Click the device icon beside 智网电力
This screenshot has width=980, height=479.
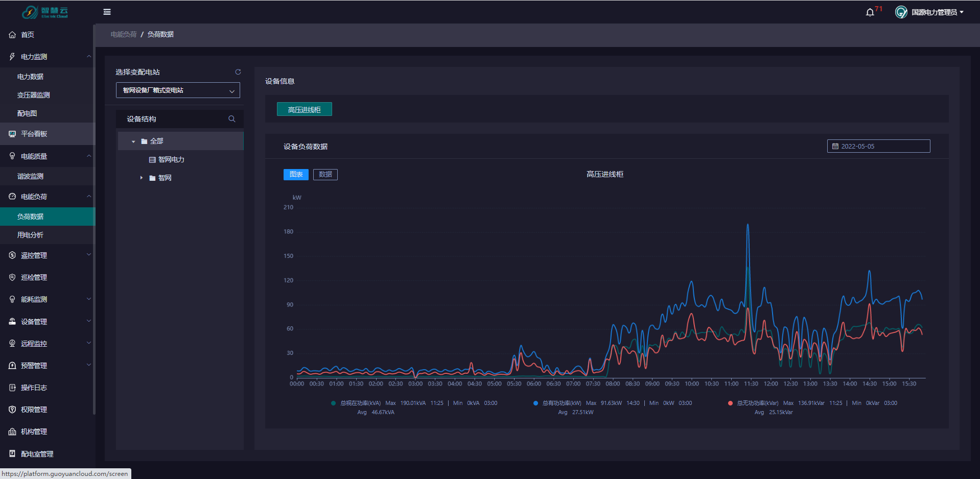152,160
